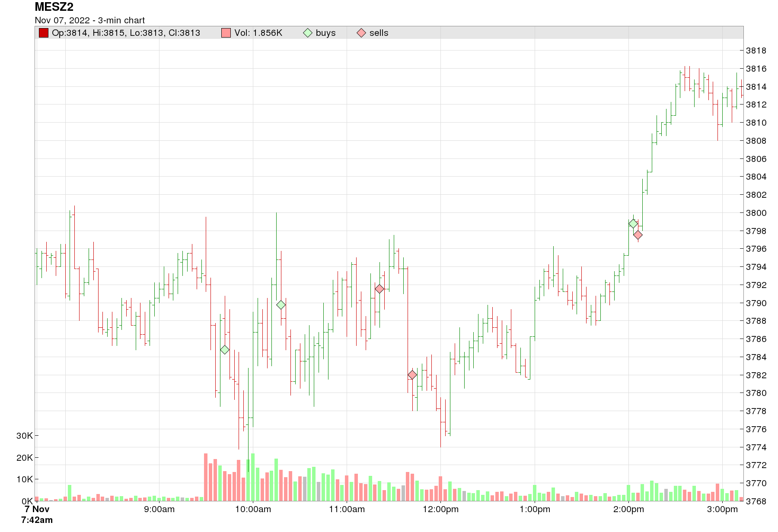
Task: Click the 7:42am start time label
Action: [37, 520]
